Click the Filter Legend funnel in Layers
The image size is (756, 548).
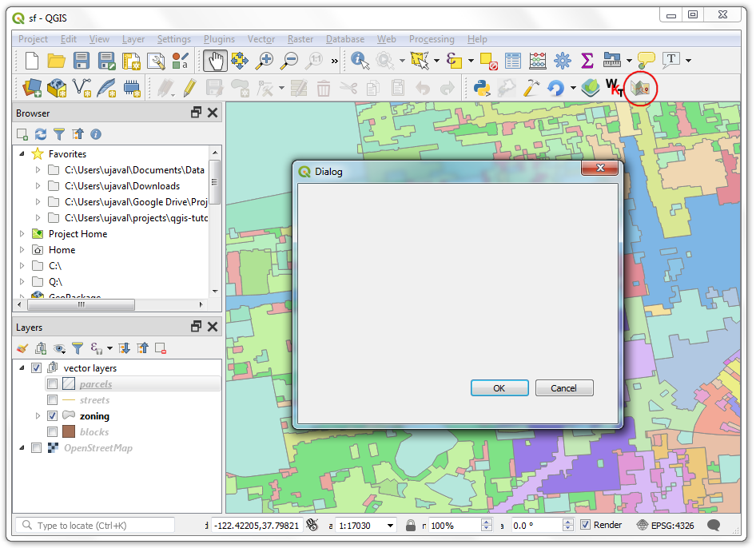pos(78,348)
